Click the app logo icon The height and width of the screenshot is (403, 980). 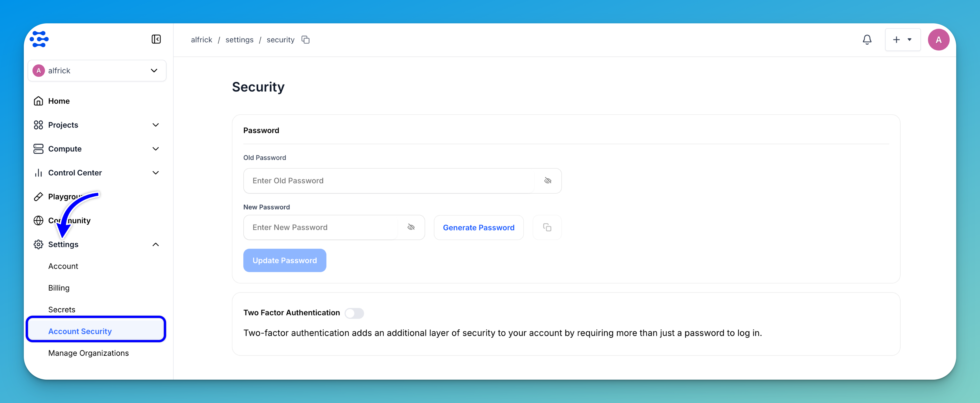point(39,39)
